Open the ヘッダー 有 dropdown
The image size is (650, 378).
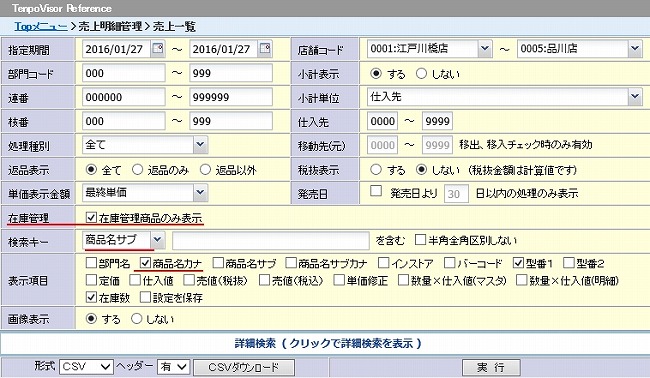pos(174,367)
